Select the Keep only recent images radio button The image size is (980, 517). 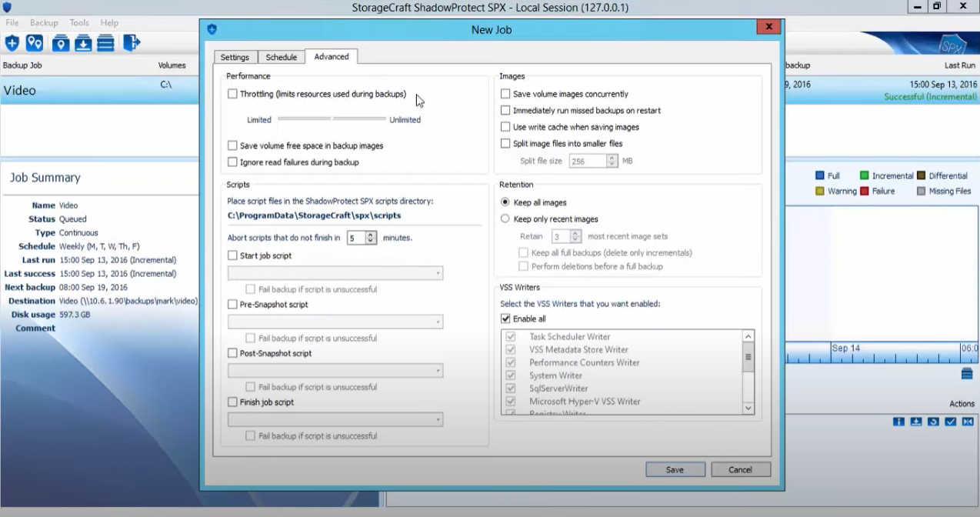point(505,218)
